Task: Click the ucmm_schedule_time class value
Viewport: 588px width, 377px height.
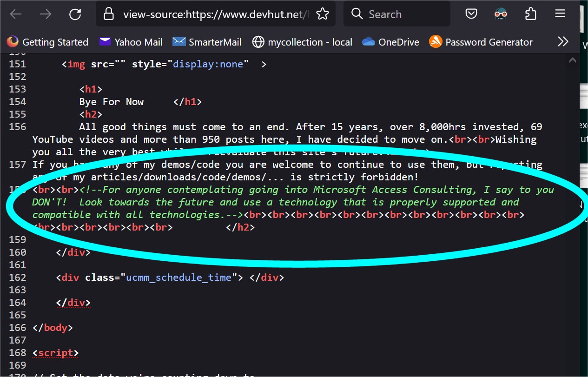Action: [x=178, y=278]
